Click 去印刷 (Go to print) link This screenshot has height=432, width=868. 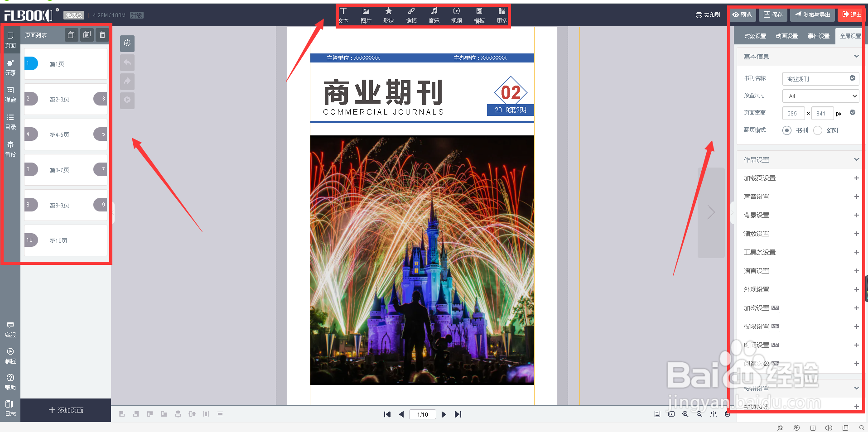tap(708, 15)
